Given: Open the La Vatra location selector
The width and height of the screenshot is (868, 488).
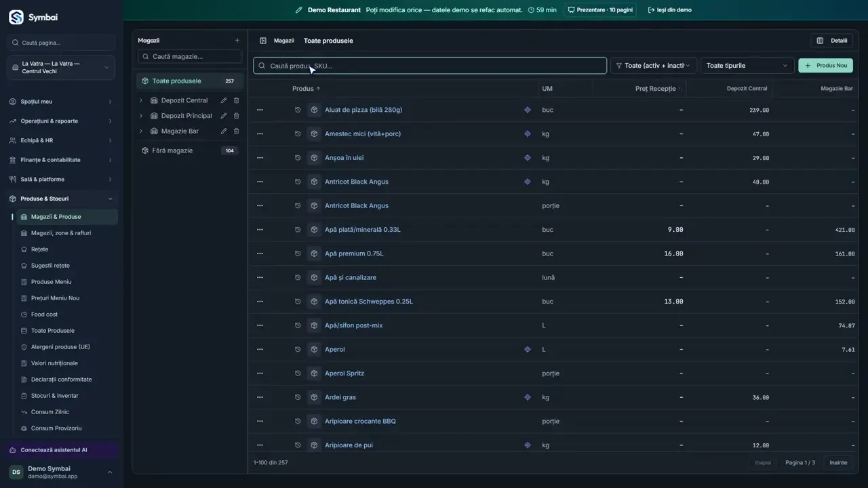Looking at the screenshot, I should point(62,68).
